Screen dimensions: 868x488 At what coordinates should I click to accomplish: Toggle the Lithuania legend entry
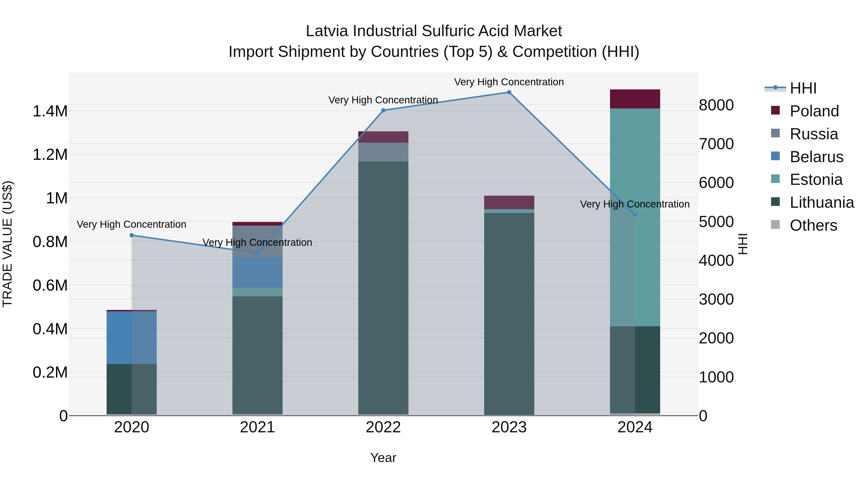point(812,202)
